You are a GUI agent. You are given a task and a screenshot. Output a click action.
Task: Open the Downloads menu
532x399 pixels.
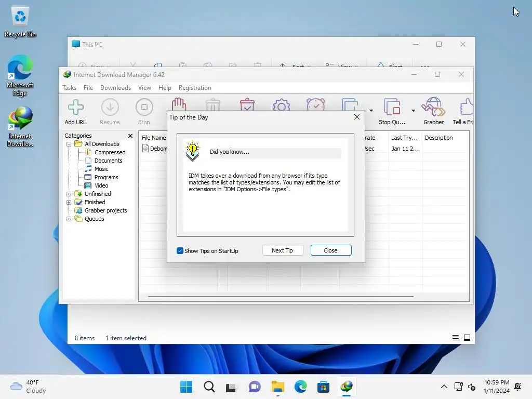[115, 88]
